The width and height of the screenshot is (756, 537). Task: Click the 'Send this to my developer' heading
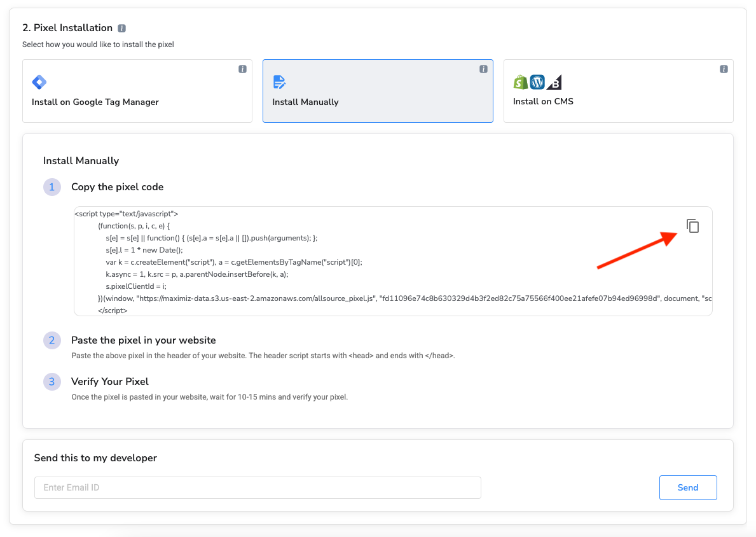95,458
